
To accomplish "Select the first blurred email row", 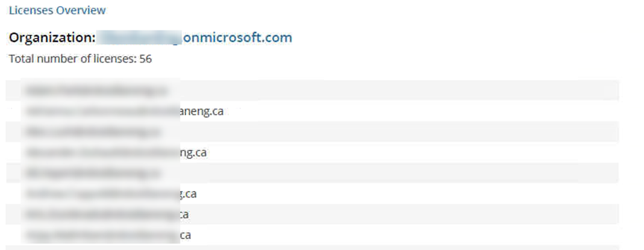I will [x=312, y=90].
